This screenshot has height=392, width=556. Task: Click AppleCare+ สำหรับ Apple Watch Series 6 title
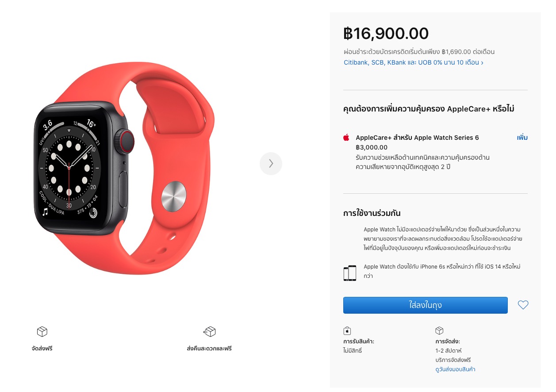point(417,138)
